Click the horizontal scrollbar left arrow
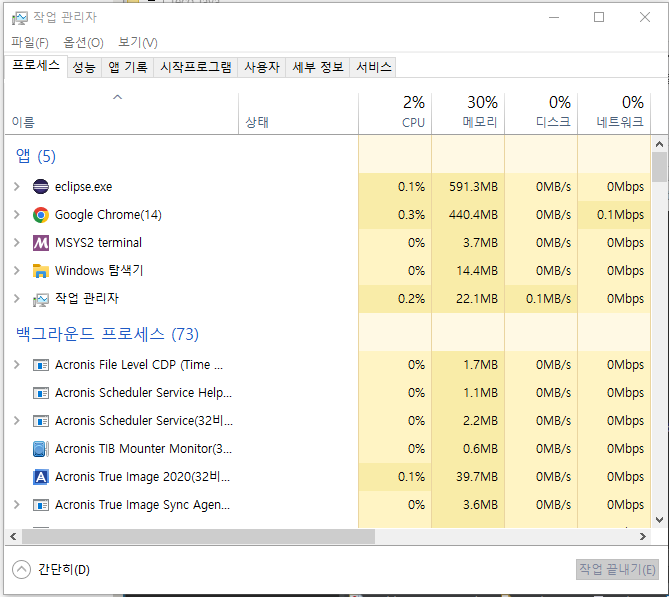The height and width of the screenshot is (597, 669). 13,536
